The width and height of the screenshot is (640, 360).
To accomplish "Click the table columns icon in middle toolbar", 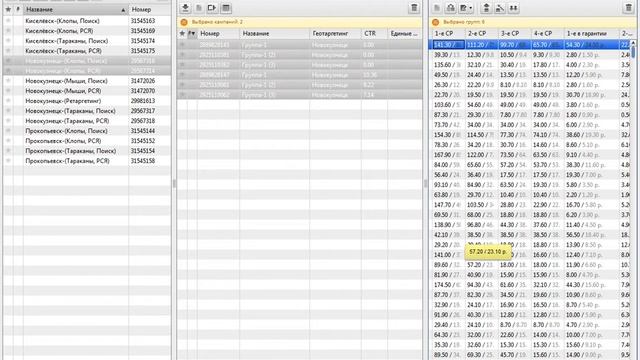I will pyautogui.click(x=226, y=8).
